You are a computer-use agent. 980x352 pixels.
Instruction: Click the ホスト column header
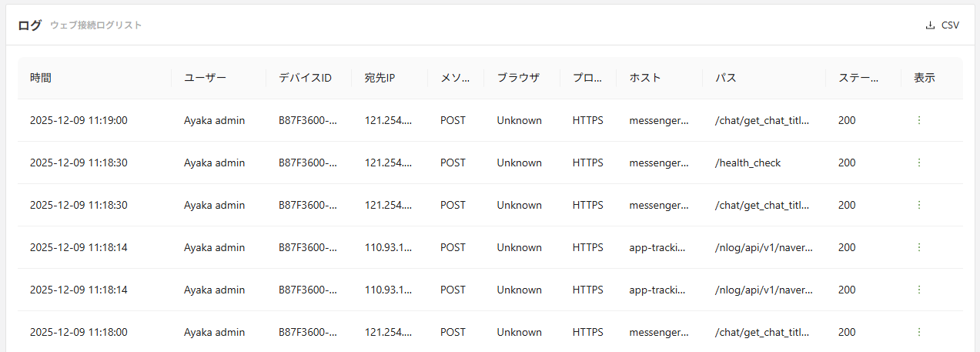coord(645,78)
